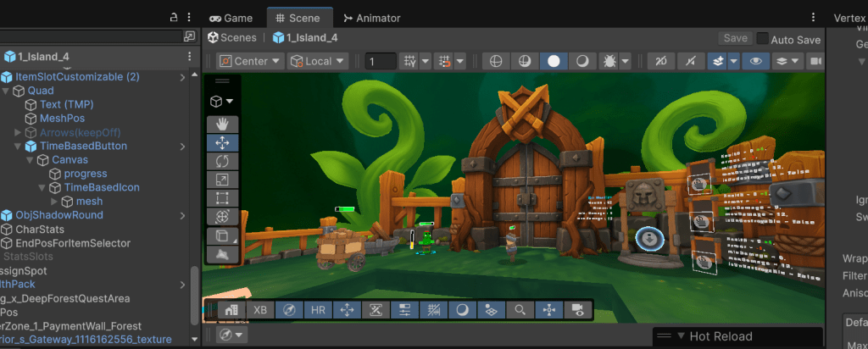Screen dimensions: 868x349
Task: Switch to the Game tab
Action: (x=231, y=18)
